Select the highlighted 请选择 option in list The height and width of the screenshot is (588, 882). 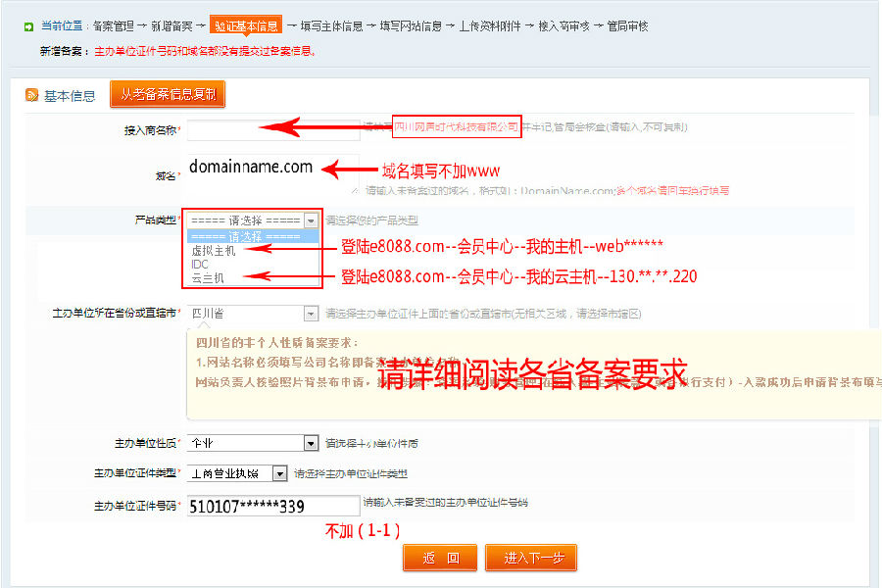click(253, 237)
